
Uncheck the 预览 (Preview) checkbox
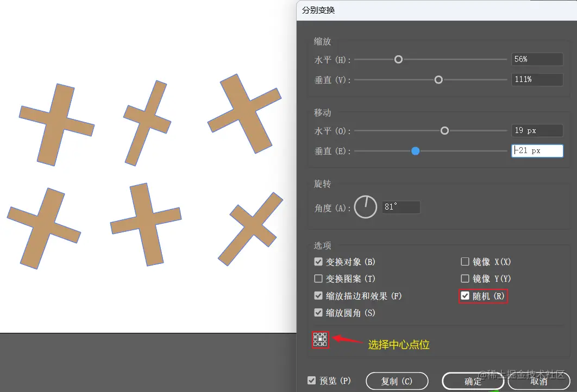311,381
